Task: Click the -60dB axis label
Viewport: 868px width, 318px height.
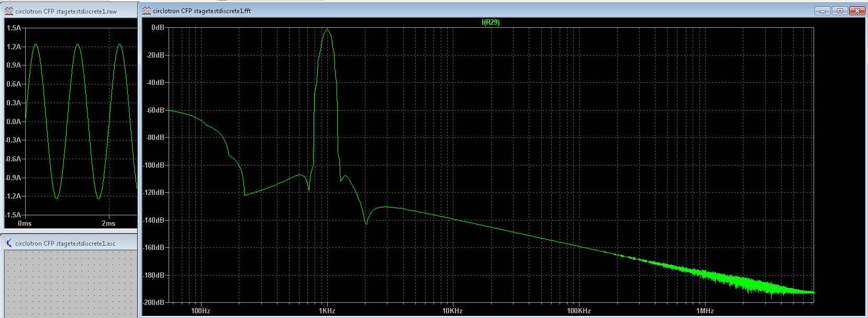Action: (x=155, y=110)
